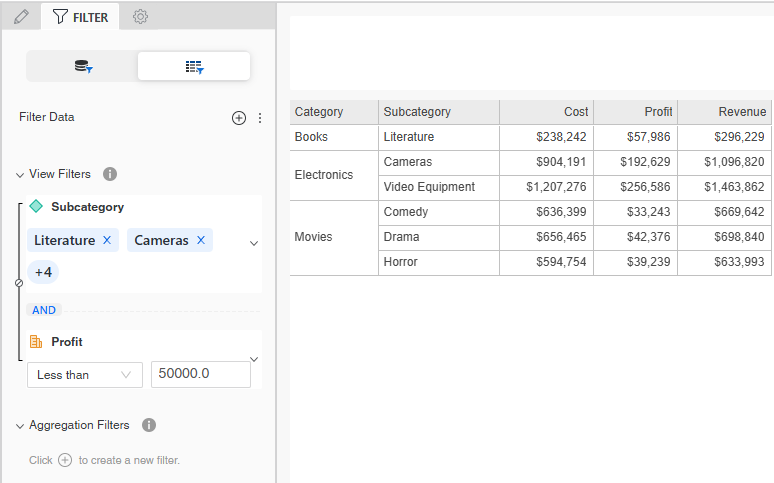Remove the Literature filter chip

coord(107,240)
